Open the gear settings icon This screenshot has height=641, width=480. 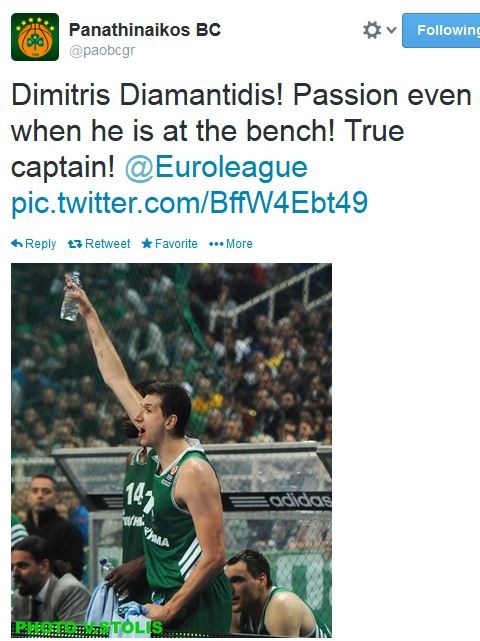pyautogui.click(x=372, y=30)
